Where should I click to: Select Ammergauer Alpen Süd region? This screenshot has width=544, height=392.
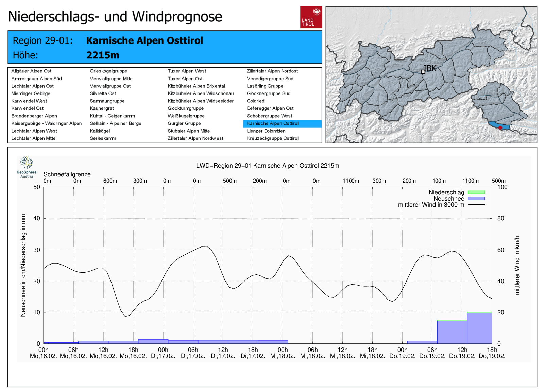click(36, 79)
